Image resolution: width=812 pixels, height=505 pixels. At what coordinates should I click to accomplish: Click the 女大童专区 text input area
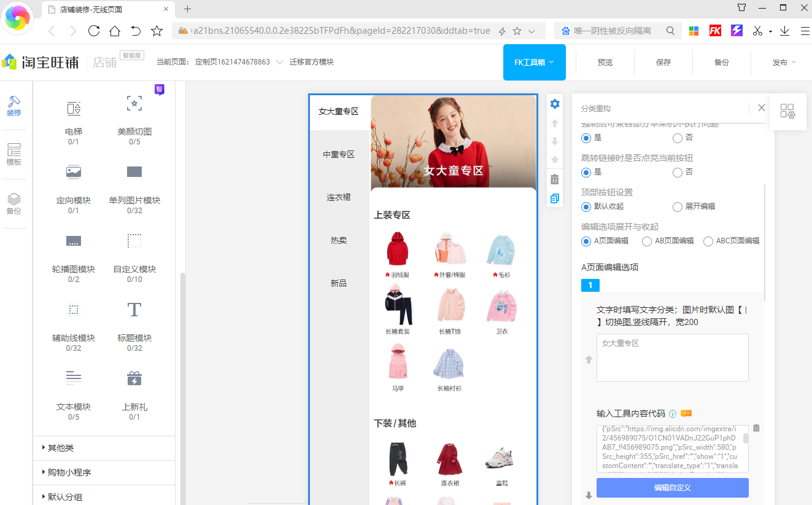coord(672,358)
